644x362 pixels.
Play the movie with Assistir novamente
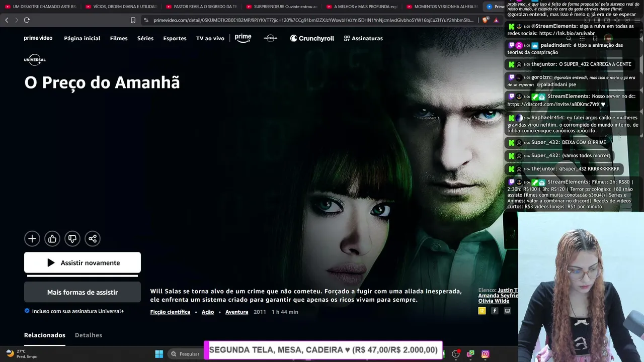83,262
